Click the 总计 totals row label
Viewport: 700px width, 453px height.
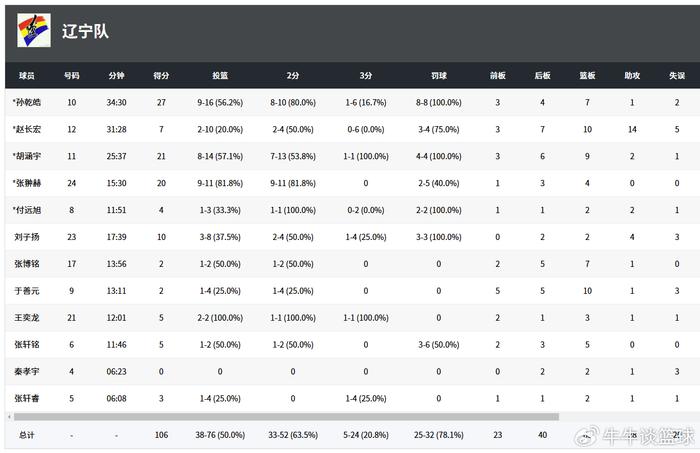click(27, 436)
